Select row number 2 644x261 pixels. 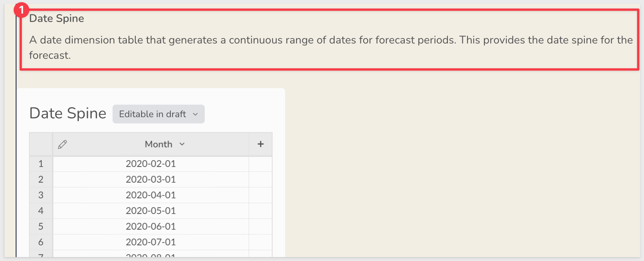(x=41, y=179)
